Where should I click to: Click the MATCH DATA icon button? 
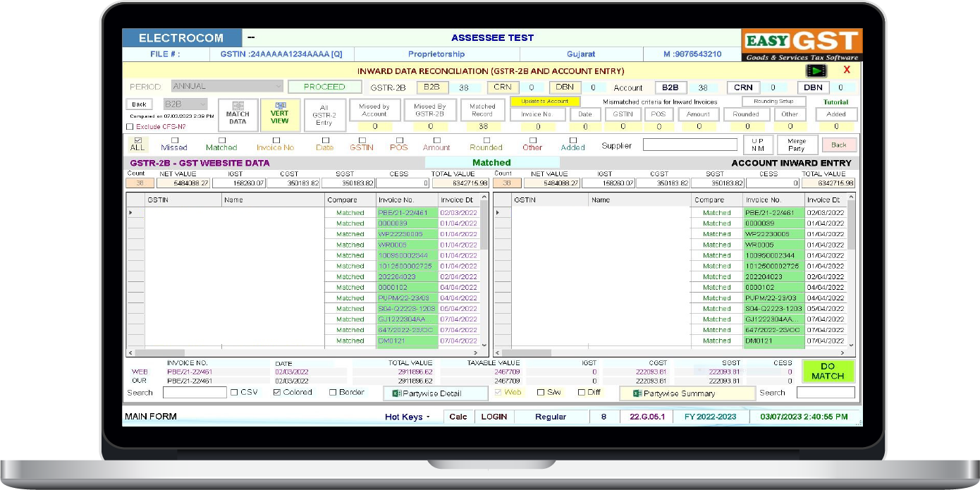click(238, 115)
